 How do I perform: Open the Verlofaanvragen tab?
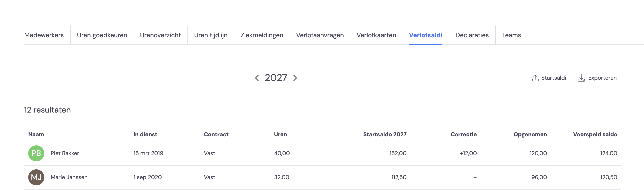click(x=320, y=35)
